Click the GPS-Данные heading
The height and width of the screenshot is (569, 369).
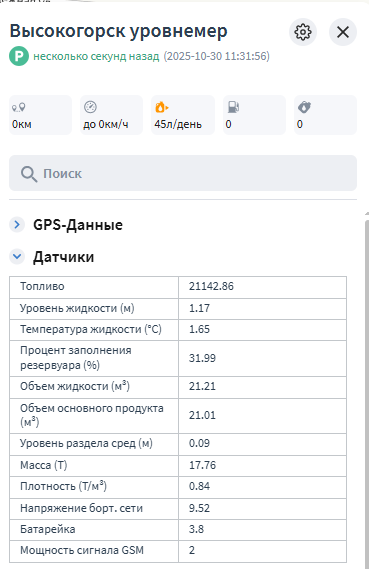coord(78,225)
